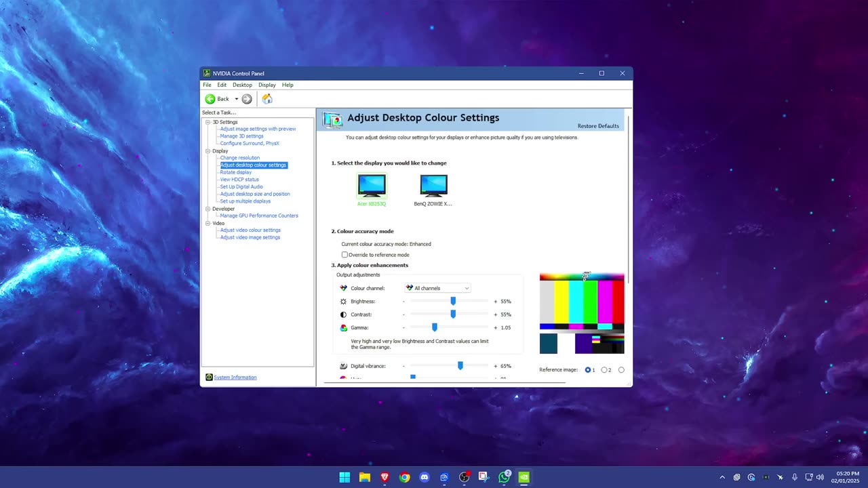This screenshot has height=488, width=868.
Task: Click the Contrast half-circle icon
Action: tap(344, 314)
